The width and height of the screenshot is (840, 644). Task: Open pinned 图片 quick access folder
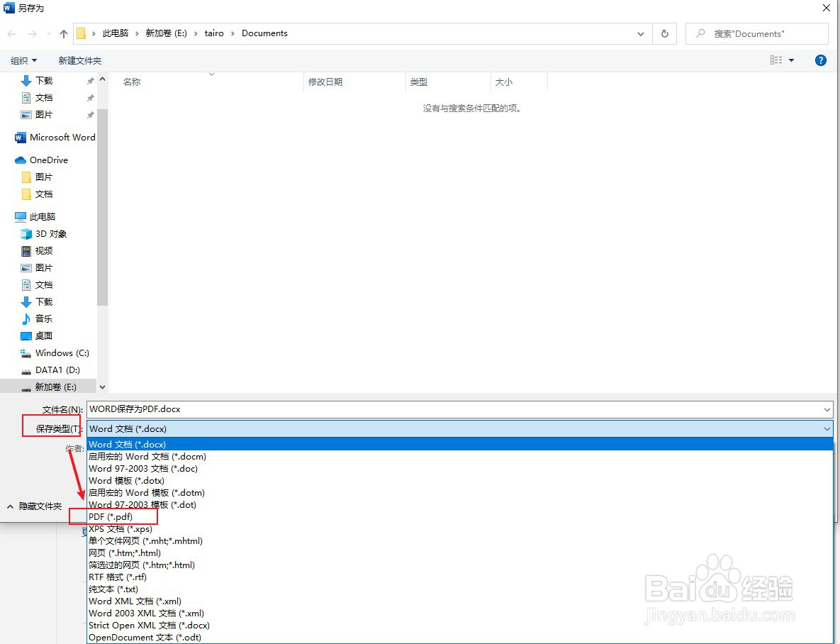tap(36, 115)
